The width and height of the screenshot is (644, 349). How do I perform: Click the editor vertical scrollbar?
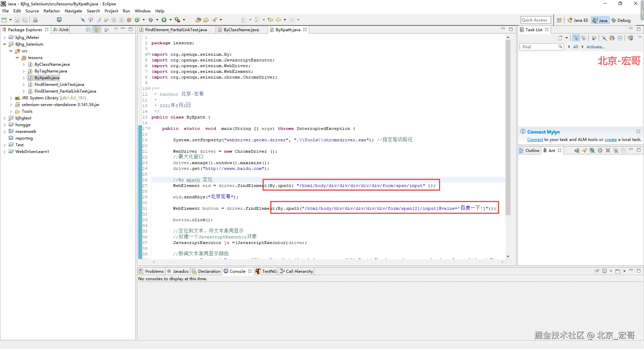pyautogui.click(x=508, y=128)
